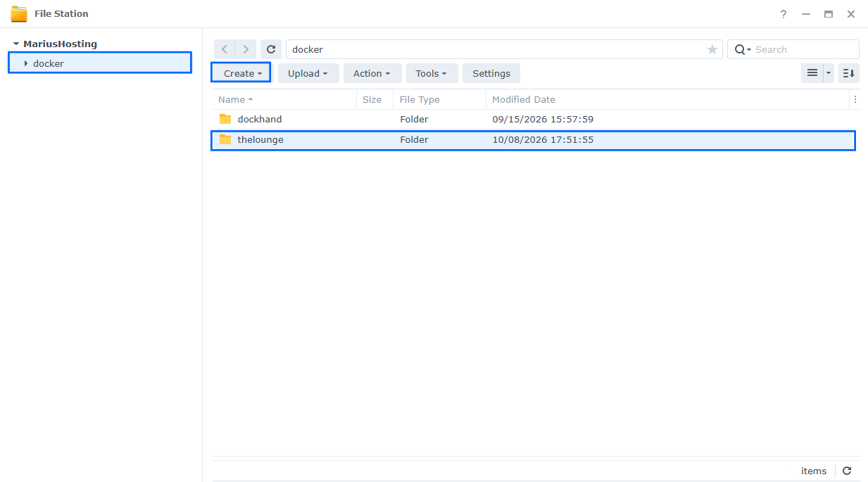Open the Upload dropdown menu
This screenshot has width=868, height=482.
coord(308,73)
